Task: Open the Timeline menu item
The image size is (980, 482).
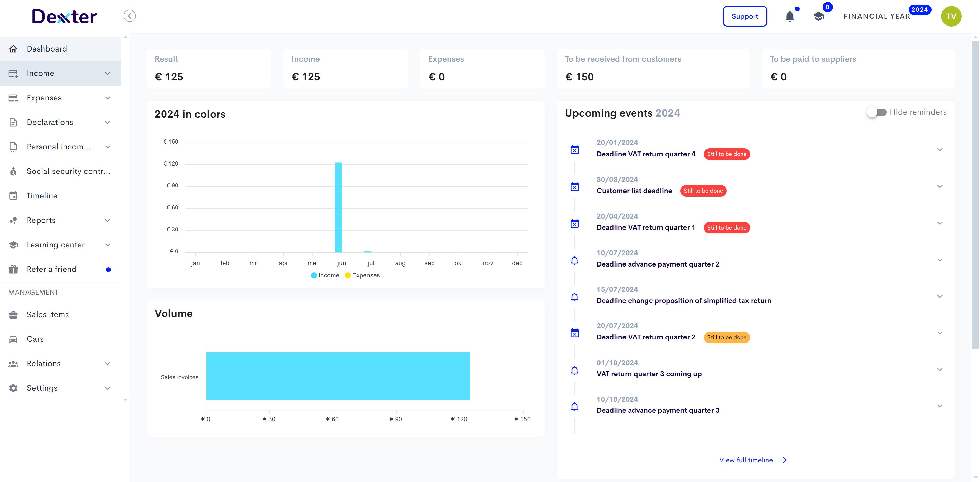Action: click(60, 196)
